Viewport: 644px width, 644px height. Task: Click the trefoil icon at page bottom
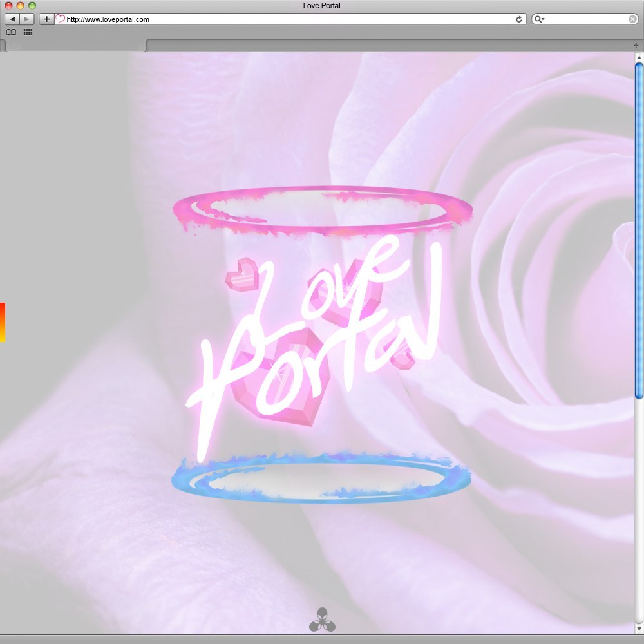pyautogui.click(x=322, y=620)
